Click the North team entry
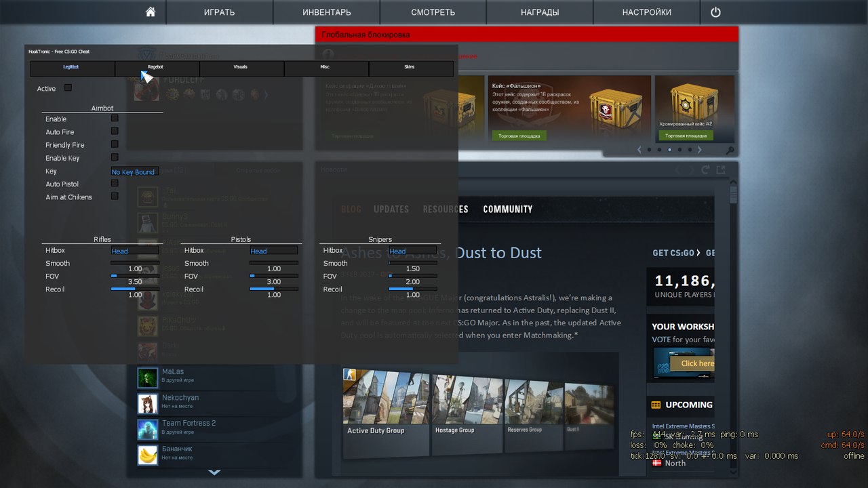The height and width of the screenshot is (488, 868). [x=675, y=464]
